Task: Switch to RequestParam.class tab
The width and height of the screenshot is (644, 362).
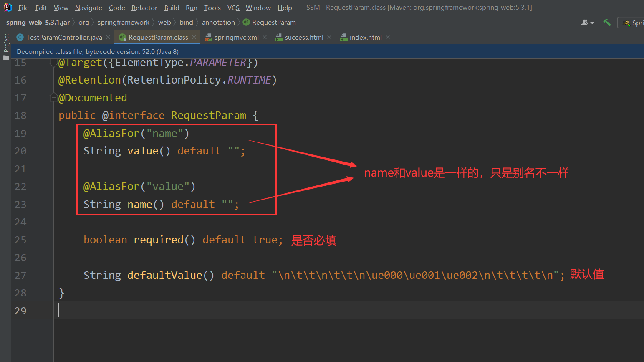Action: click(x=158, y=37)
